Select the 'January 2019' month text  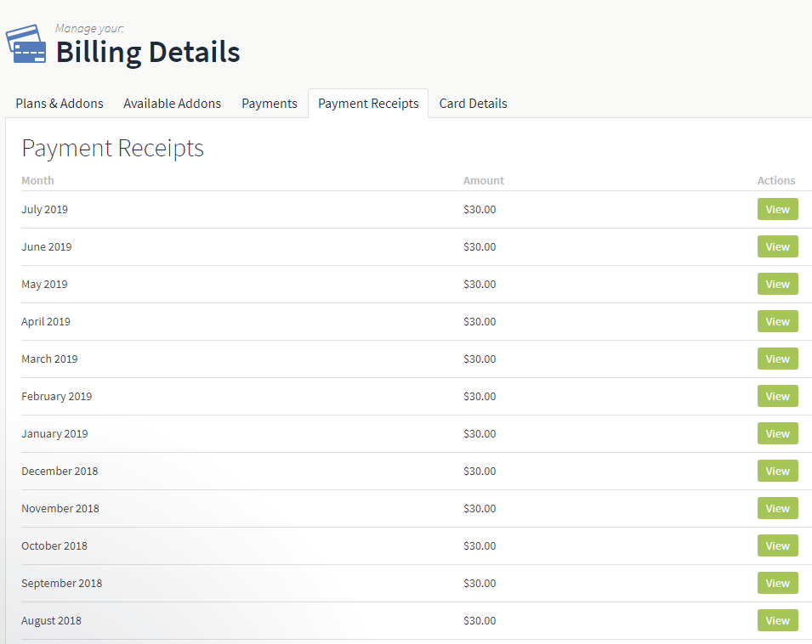click(54, 434)
